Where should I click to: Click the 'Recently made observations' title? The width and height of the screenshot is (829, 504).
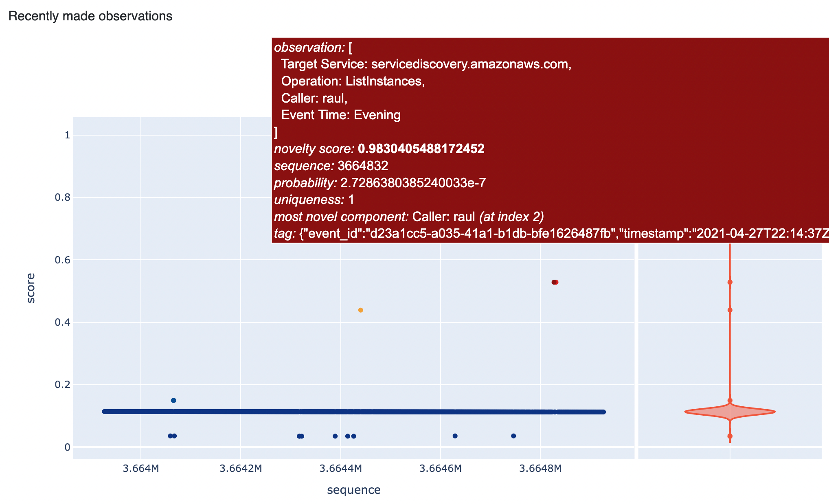(x=90, y=16)
